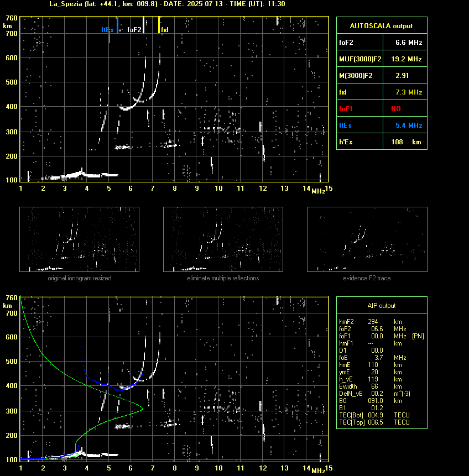The image size is (469, 476).
Task: Select the TEC[Bot] 004.9 TECU row
Action: pos(374,415)
